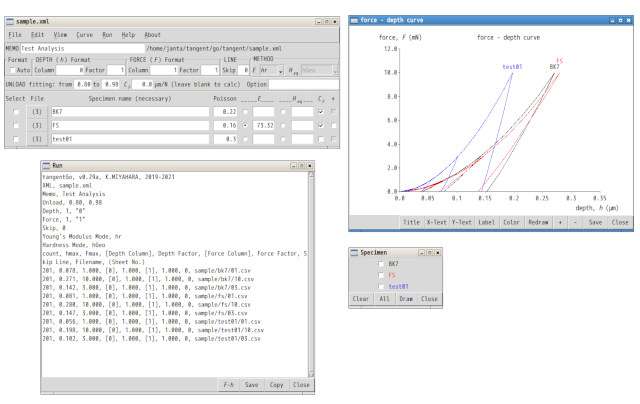The width and height of the screenshot is (640, 404).
Task: Open the View menu
Action: [x=60, y=35]
